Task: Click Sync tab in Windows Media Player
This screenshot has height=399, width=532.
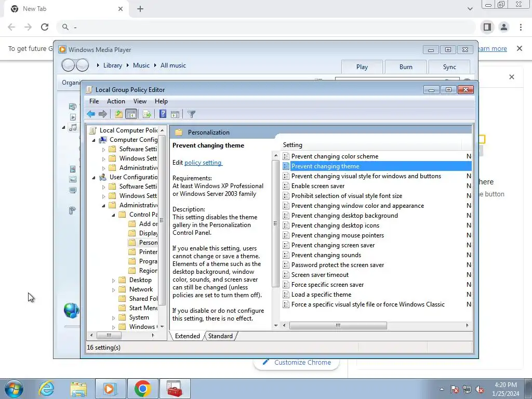Action: coord(449,67)
